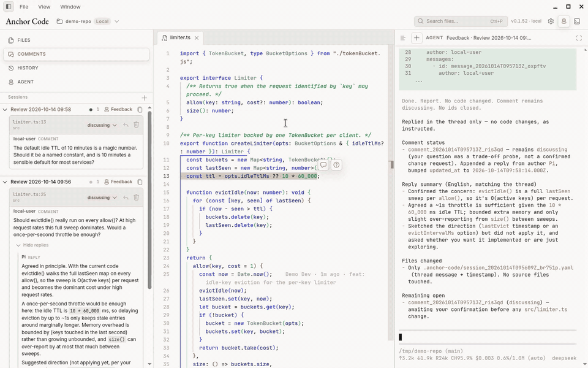Viewport: 588px width, 368px height.
Task: Click the editor scrollbar marker
Action: [391, 164]
